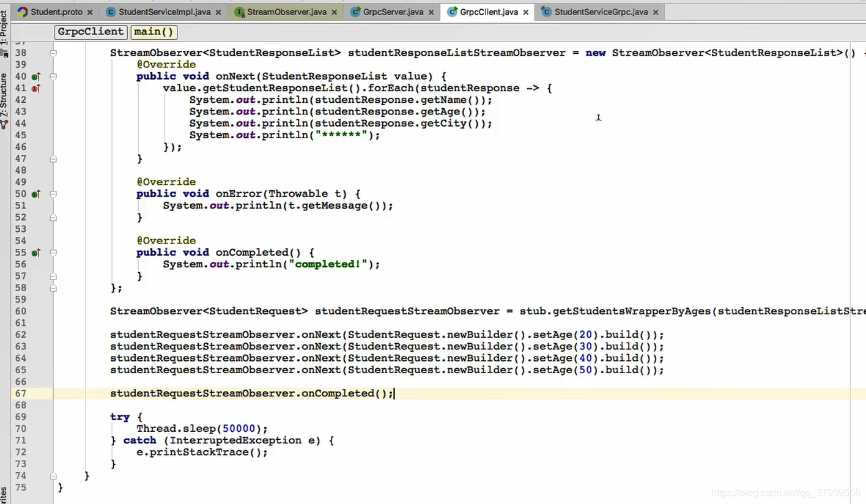Click the onCompleted() call on line 67
The height and width of the screenshot is (504, 866).
[x=344, y=393]
